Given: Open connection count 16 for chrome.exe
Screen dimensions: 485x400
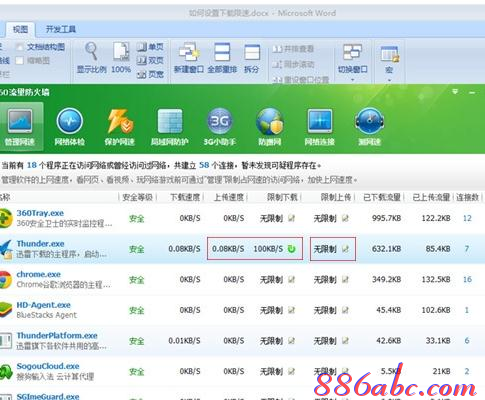Looking at the screenshot, I should click(x=467, y=279).
